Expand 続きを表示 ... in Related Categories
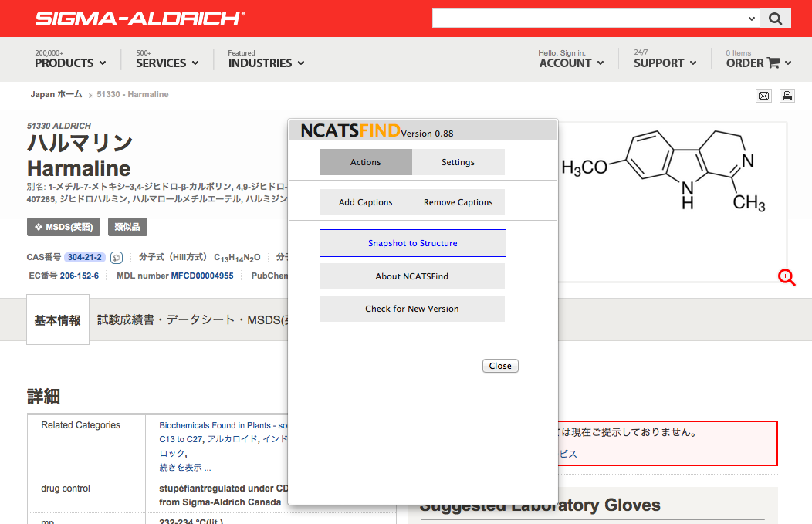The width and height of the screenshot is (812, 524). pyautogui.click(x=185, y=468)
